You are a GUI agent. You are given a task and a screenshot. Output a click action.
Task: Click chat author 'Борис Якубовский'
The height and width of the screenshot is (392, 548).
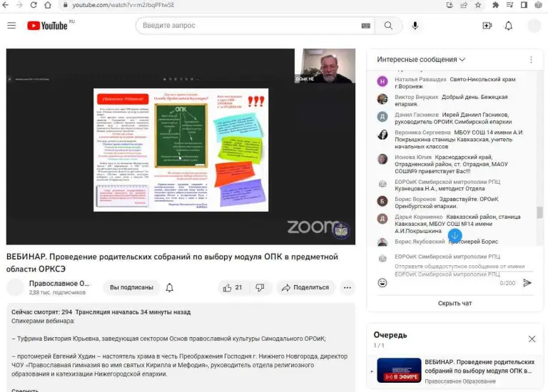click(x=420, y=242)
